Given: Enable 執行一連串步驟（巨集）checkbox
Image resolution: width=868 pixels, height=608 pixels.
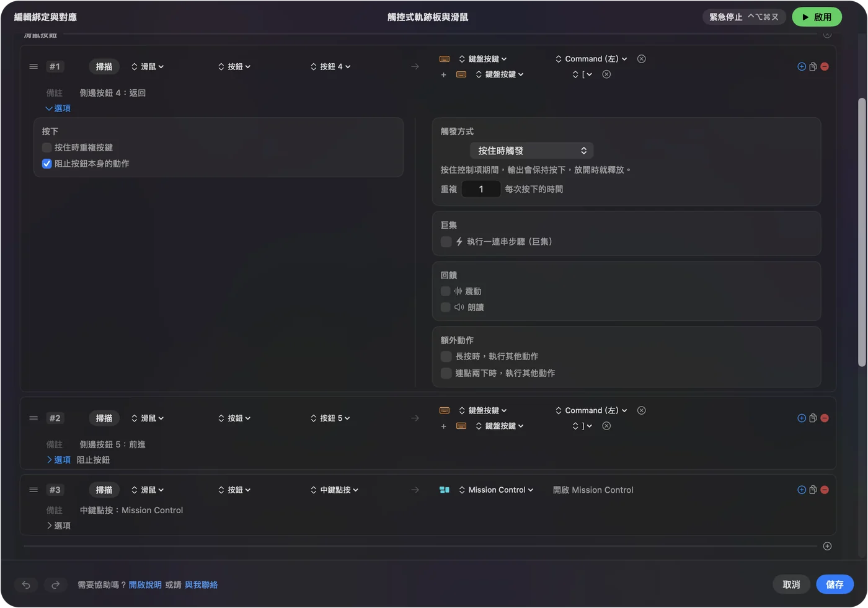Looking at the screenshot, I should coord(446,242).
